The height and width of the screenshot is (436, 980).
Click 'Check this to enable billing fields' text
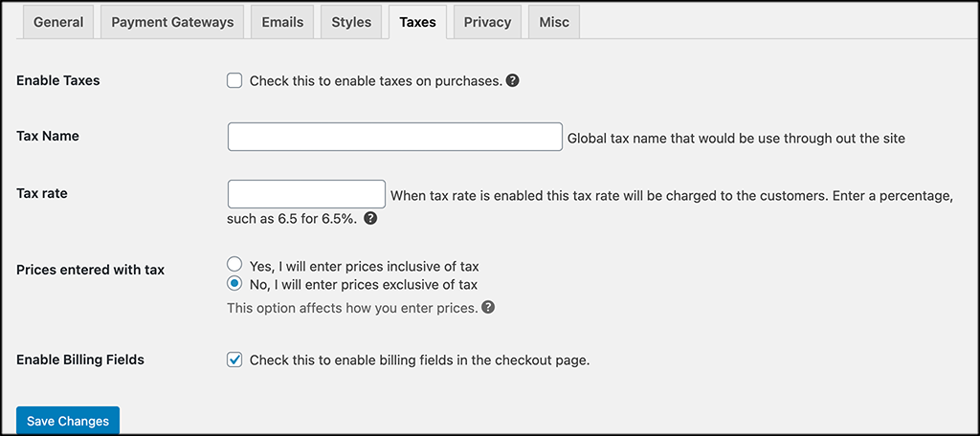pos(419,360)
